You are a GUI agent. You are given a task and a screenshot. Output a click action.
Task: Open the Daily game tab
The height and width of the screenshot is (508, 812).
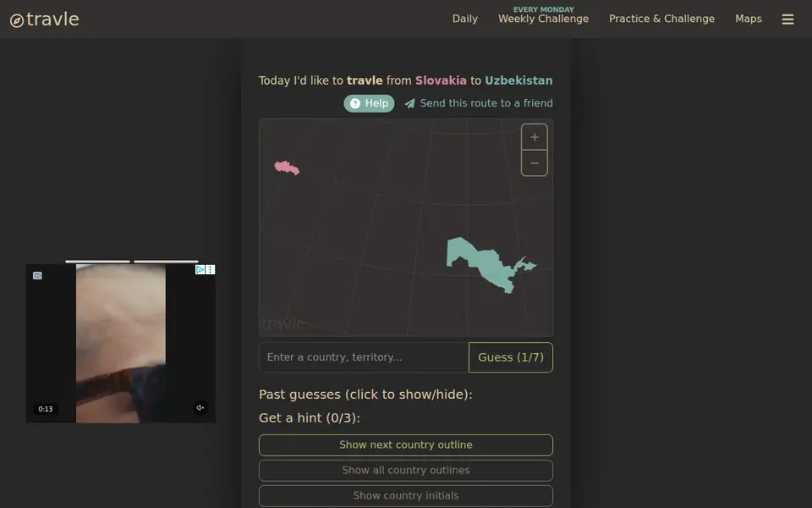click(465, 19)
